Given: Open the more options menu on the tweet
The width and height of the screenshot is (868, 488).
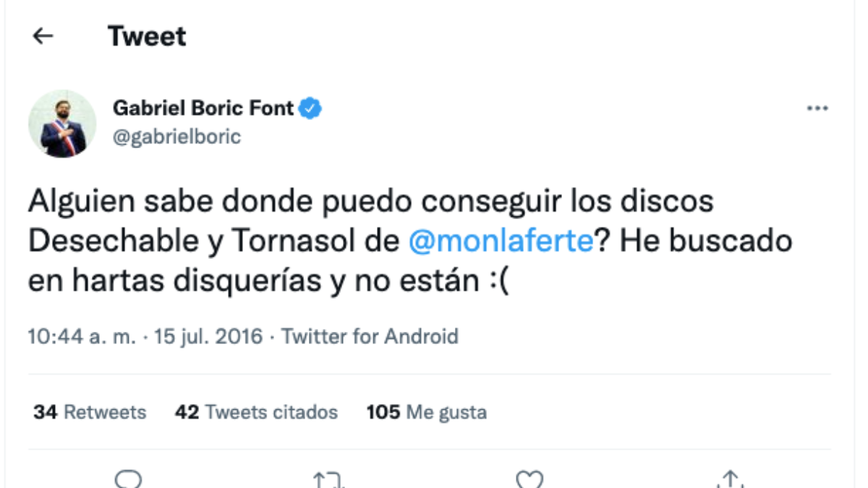Looking at the screenshot, I should [x=817, y=107].
